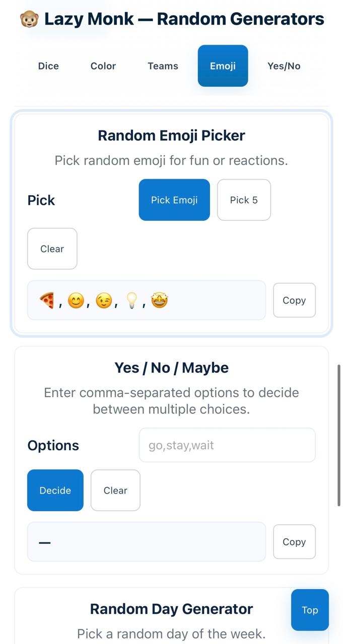
Task: Click the smiling face emoji result
Action: [76, 301]
